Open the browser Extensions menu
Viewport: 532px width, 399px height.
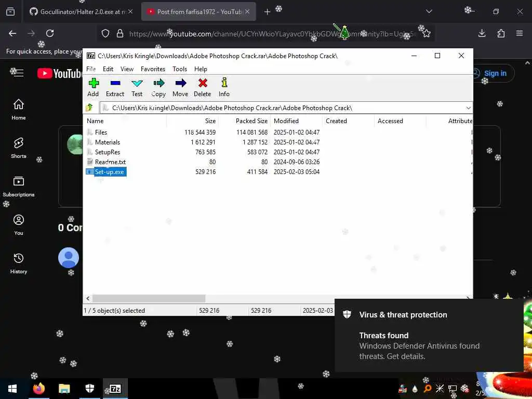point(501,33)
